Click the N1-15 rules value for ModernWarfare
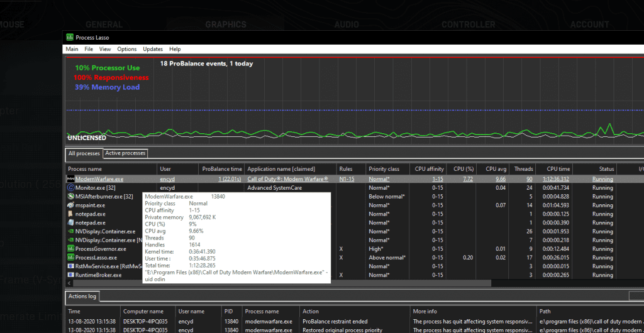 tap(347, 179)
